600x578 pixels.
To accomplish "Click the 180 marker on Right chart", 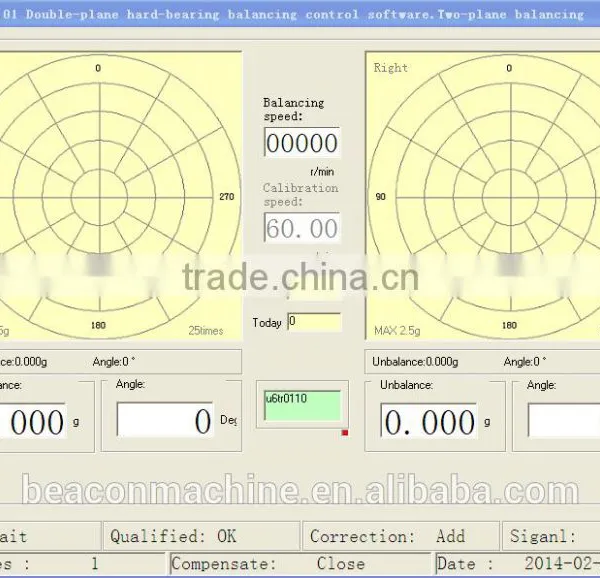I will tap(509, 325).
